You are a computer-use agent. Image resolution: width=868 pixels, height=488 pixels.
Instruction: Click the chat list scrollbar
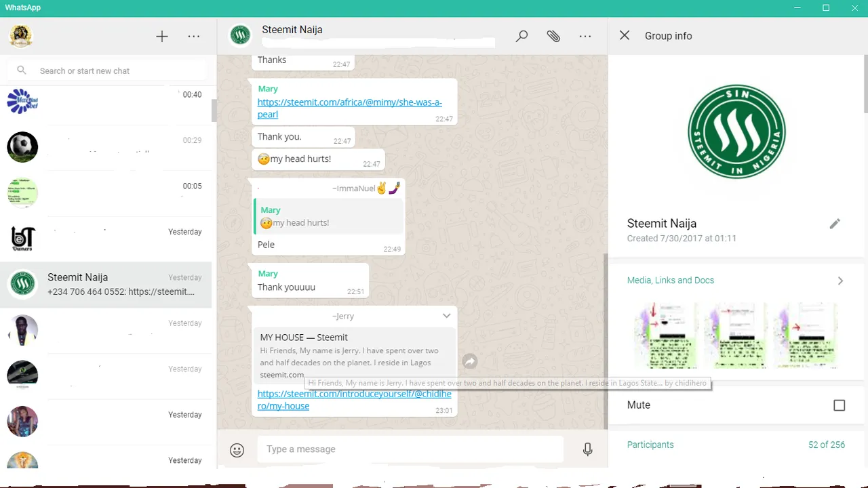click(x=214, y=110)
